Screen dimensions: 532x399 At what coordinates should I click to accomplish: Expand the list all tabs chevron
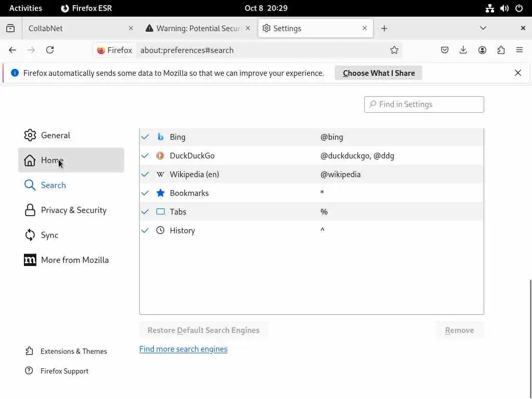point(483,28)
